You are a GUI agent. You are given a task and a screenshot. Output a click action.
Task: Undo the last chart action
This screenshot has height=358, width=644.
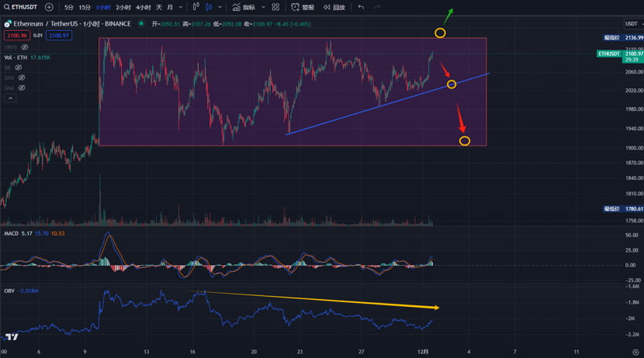click(x=361, y=7)
